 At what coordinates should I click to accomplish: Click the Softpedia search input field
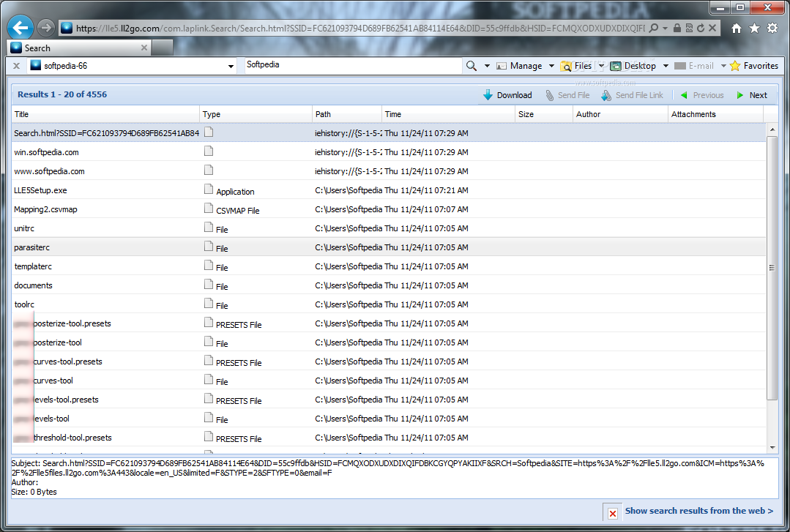tap(353, 65)
